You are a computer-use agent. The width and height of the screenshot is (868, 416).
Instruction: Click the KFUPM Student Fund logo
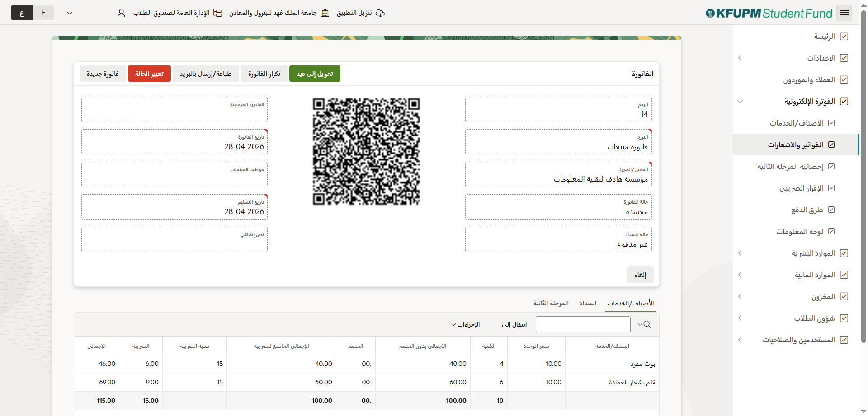tap(769, 13)
